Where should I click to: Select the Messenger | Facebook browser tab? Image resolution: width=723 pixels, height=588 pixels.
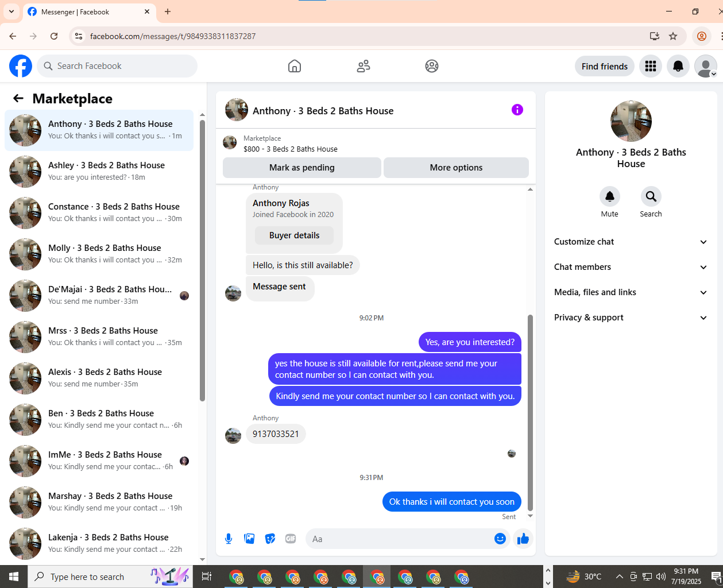tap(89, 11)
